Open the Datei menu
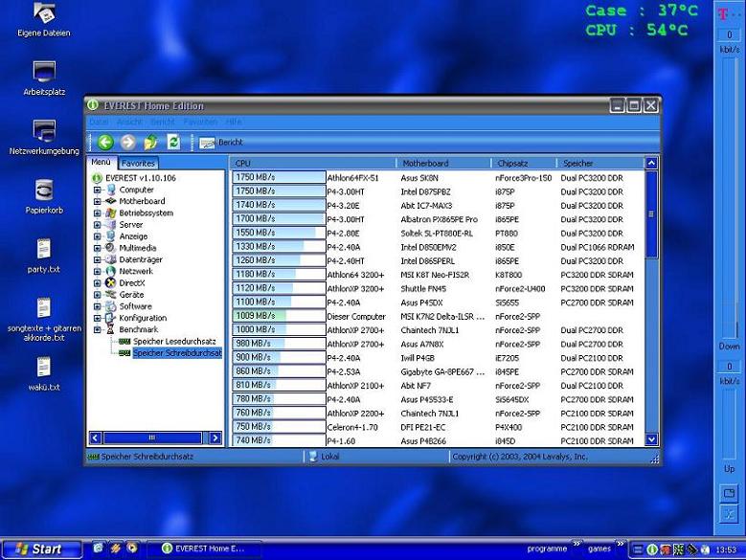Viewport: 746px width, 560px height. [x=99, y=123]
